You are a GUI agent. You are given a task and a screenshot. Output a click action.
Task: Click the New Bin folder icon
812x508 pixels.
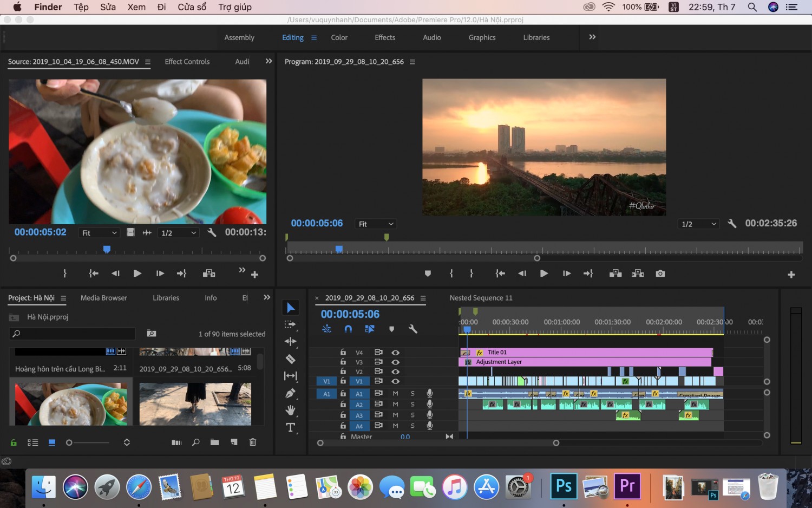point(215,442)
